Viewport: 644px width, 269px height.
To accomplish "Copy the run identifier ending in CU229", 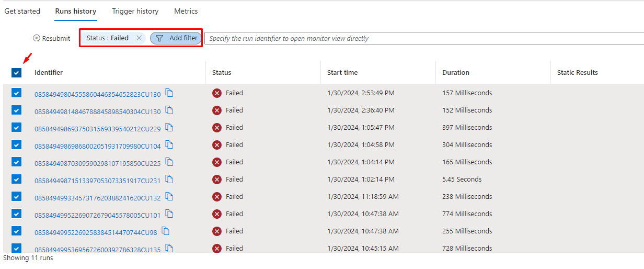I will (x=169, y=128).
